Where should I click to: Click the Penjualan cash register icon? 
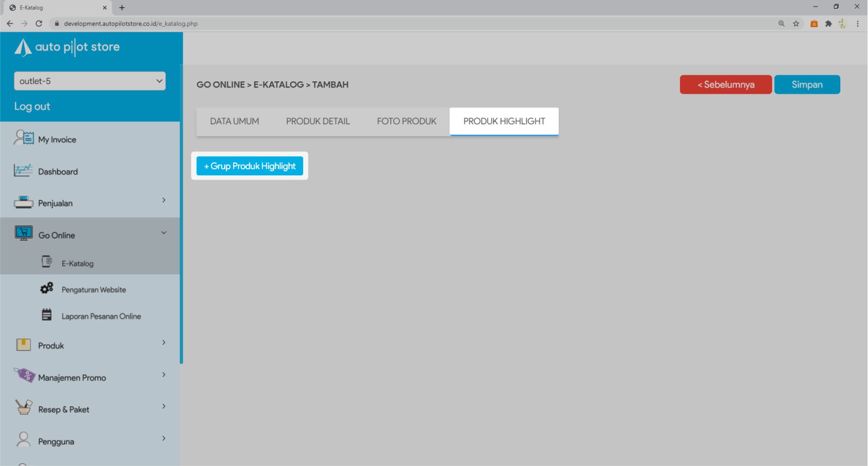pos(23,202)
